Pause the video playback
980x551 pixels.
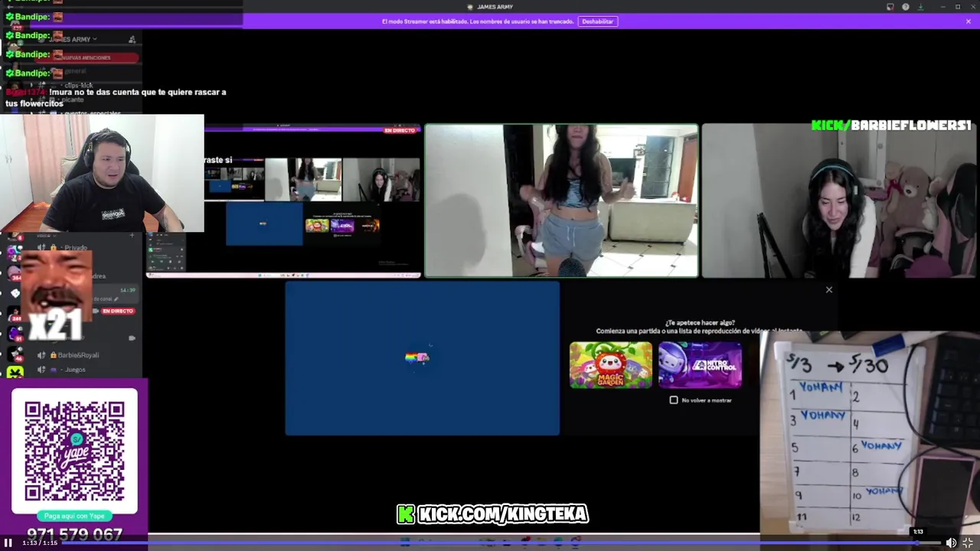coord(8,543)
